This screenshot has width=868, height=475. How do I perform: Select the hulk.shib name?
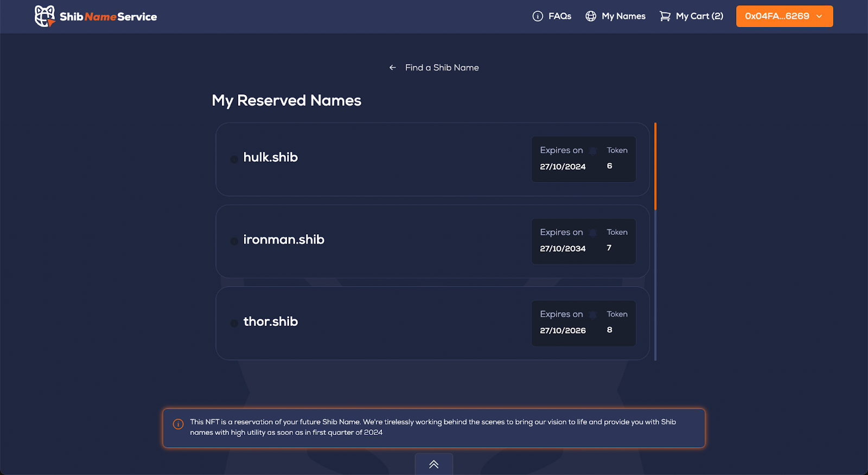[x=271, y=157]
